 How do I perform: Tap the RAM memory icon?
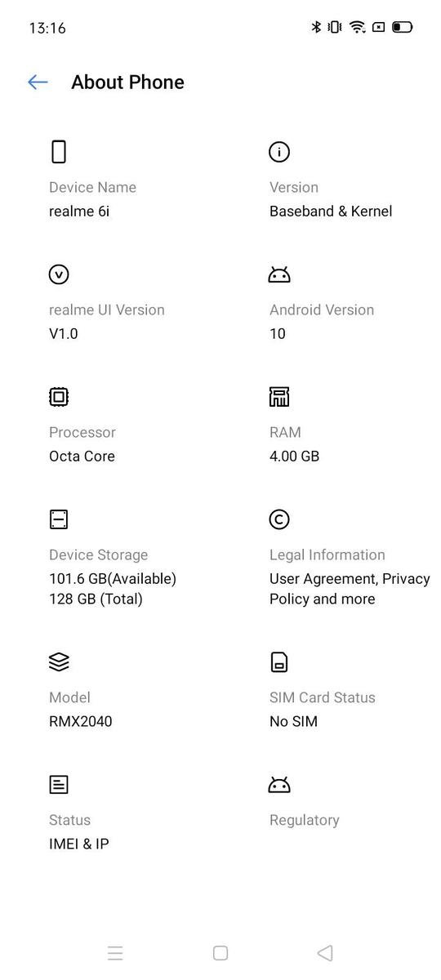coord(279,397)
